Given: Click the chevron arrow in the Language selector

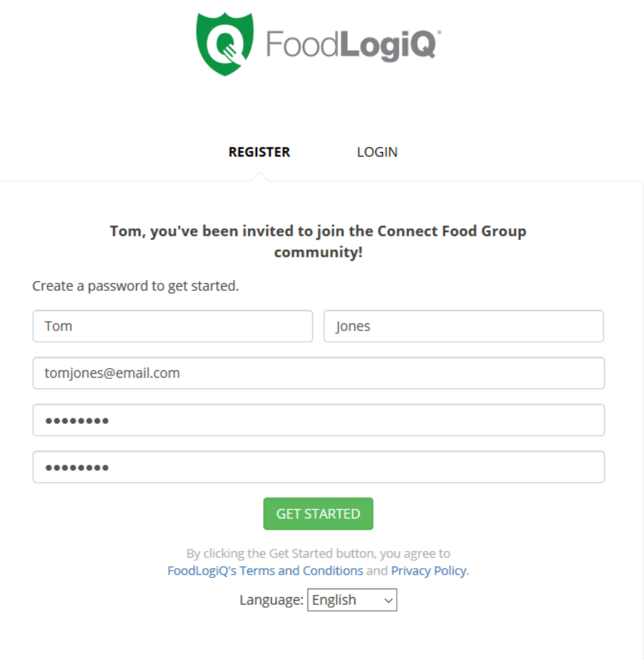Looking at the screenshot, I should tap(389, 600).
